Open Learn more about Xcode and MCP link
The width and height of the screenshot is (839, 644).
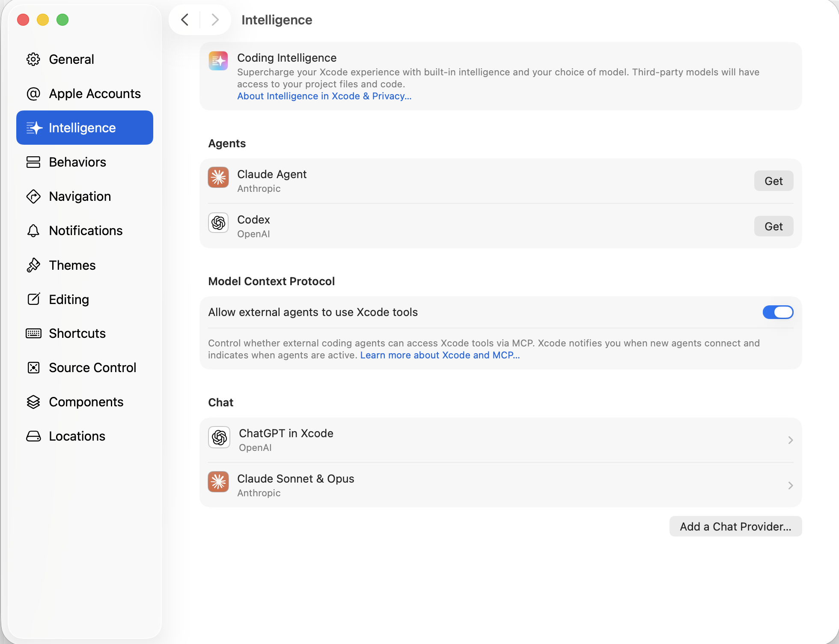click(x=440, y=355)
